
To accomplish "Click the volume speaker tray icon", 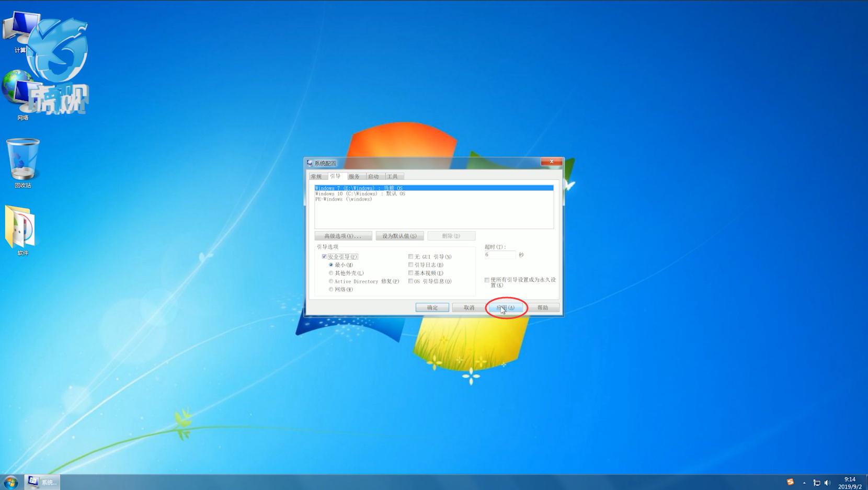I will [x=827, y=483].
